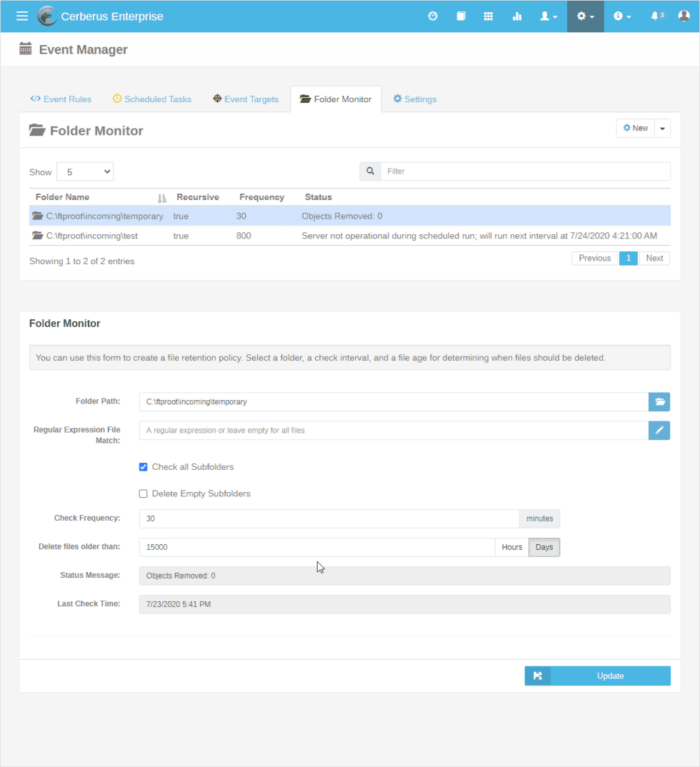This screenshot has width=700, height=767.
Task: Open the bar chart reports icon
Action: point(517,16)
